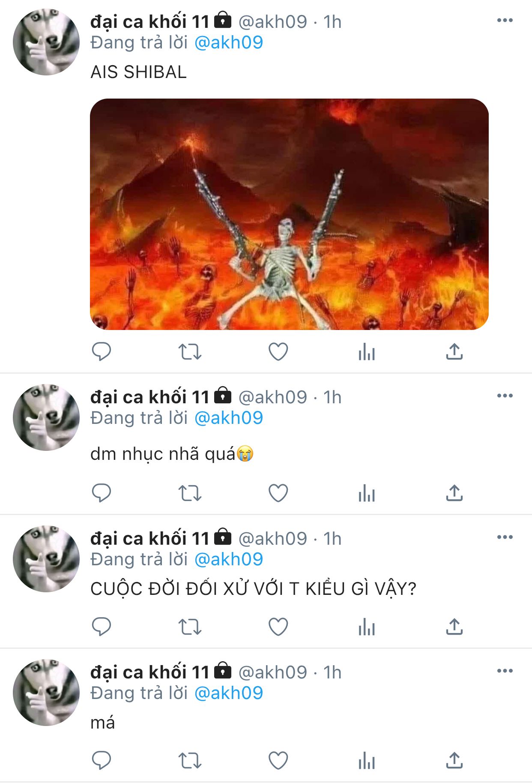The height and width of the screenshot is (783, 532).
Task: Like the 'má' tweet
Action: [278, 761]
